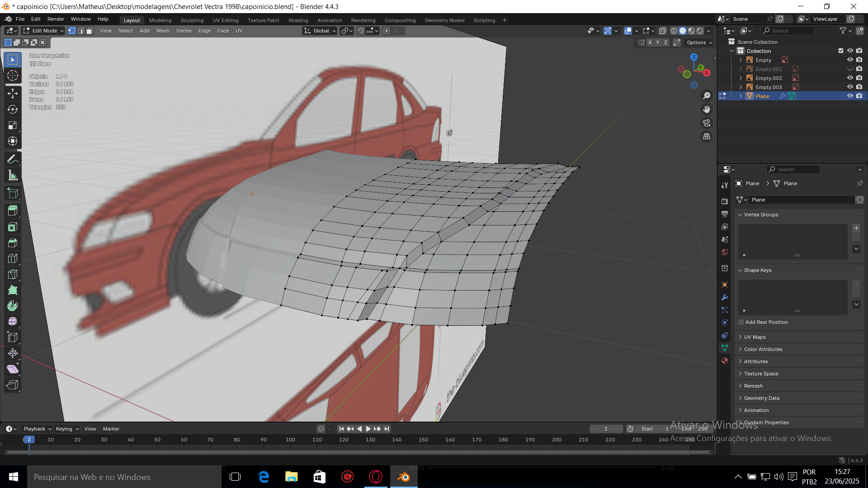Image resolution: width=868 pixels, height=488 pixels.
Task: Enable the Add Rest Position checkbox
Action: pos(741,322)
